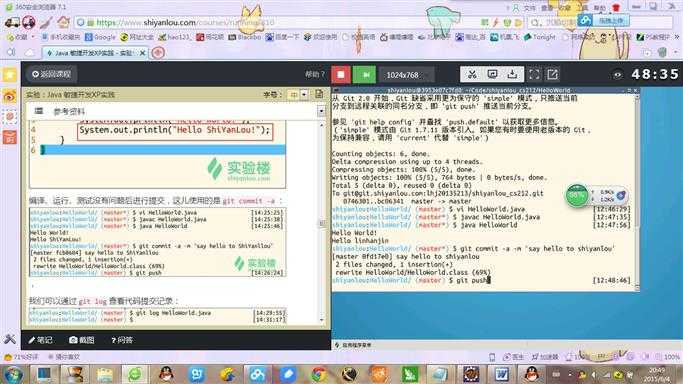683x384 pixels.
Task: Open Microsoft Word from the taskbar
Action: (x=501, y=374)
